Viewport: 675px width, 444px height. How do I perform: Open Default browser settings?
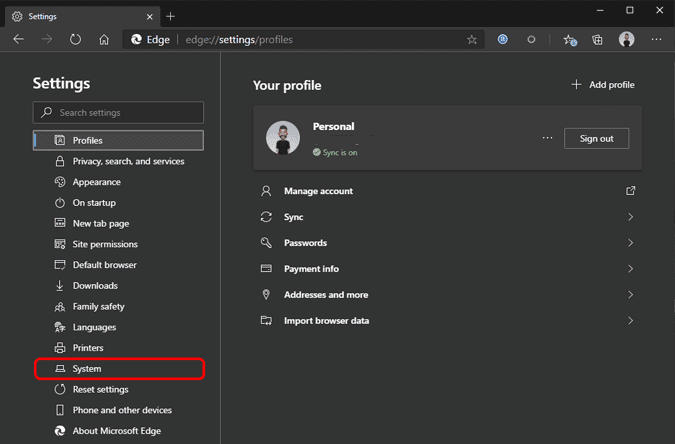119,265
